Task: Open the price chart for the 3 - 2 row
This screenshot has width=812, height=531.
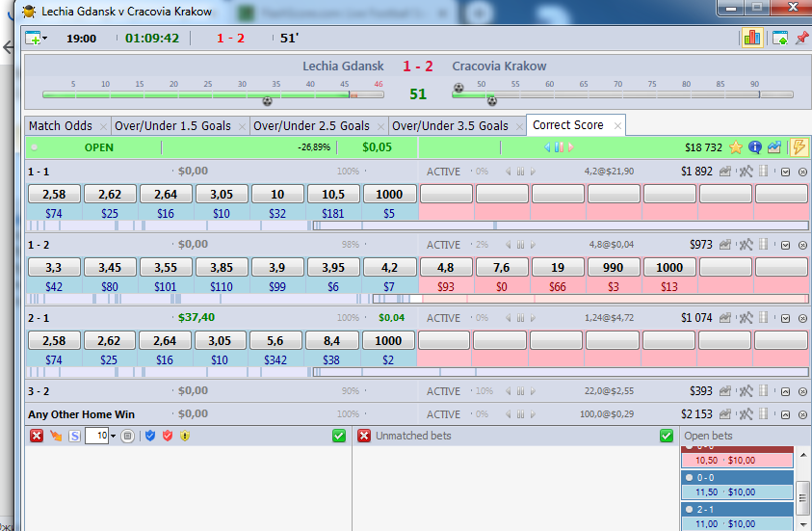Action: pos(725,391)
